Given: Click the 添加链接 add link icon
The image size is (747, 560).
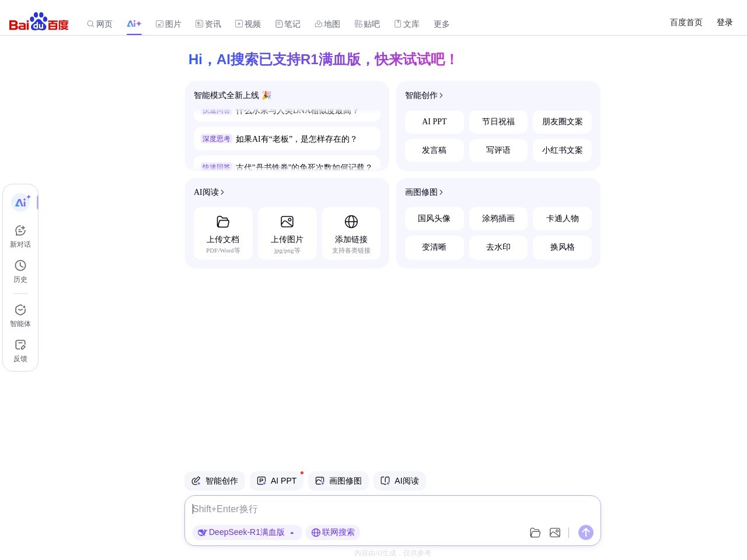Looking at the screenshot, I should click(351, 222).
